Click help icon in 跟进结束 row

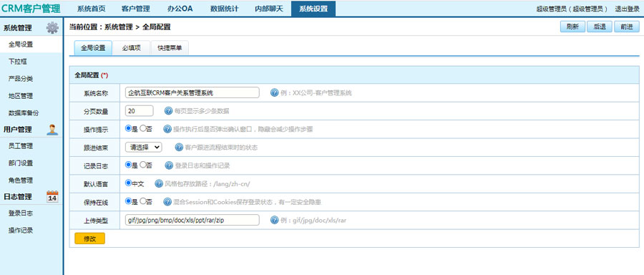pos(179,147)
